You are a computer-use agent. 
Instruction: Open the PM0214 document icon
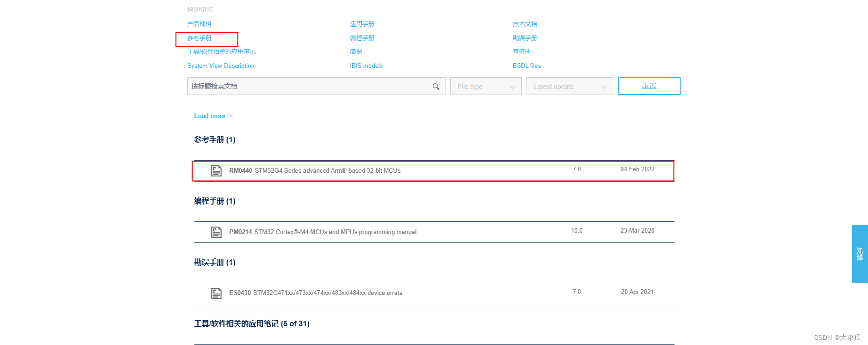click(x=216, y=232)
